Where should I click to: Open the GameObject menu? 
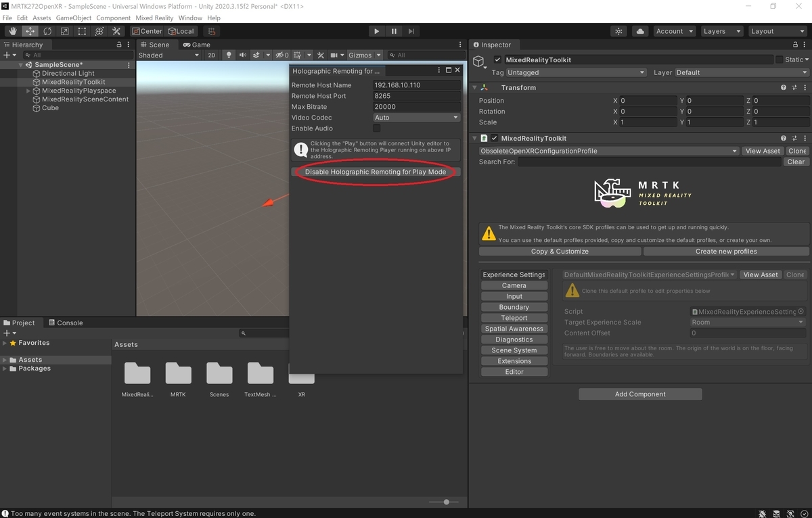pyautogui.click(x=73, y=18)
